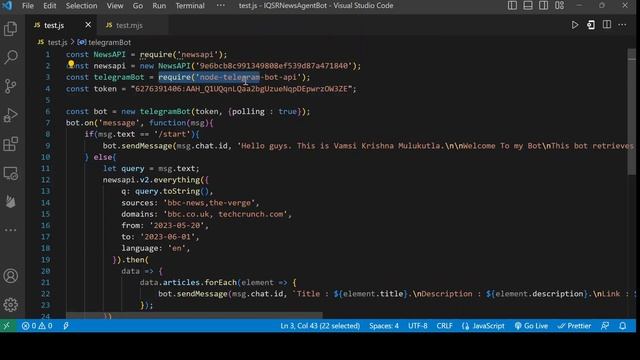The image size is (640, 360).
Task: Start Go Live server
Action: coord(531,326)
